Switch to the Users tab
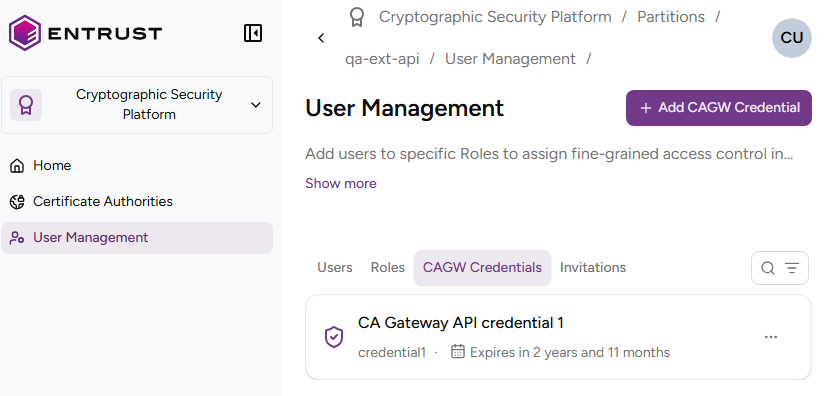This screenshot has width=828, height=396. [335, 268]
